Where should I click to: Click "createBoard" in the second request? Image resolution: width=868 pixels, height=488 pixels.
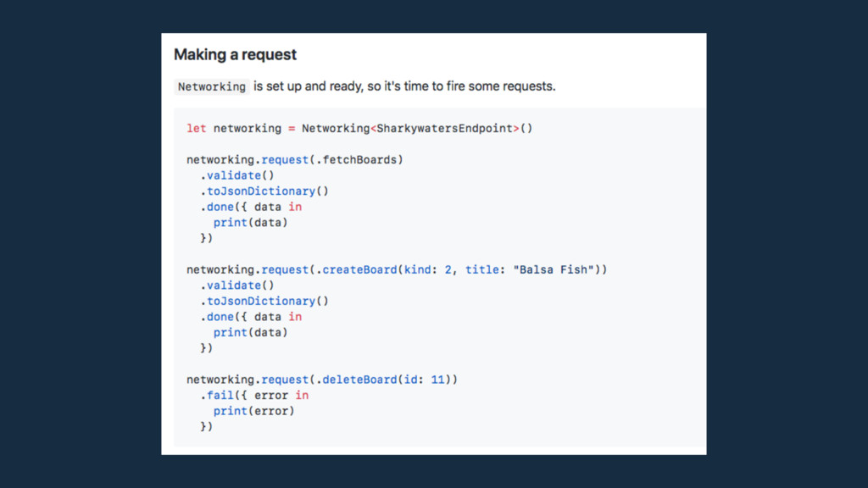click(x=359, y=270)
